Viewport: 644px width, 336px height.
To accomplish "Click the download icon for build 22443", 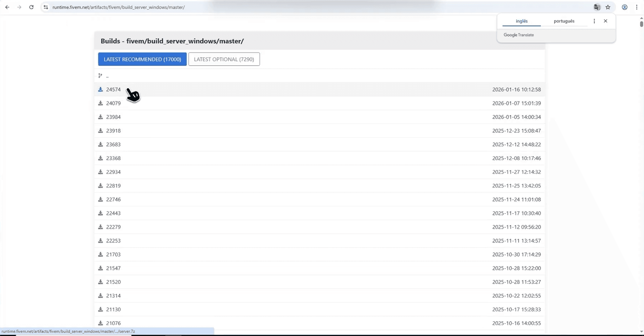I will tap(100, 213).
